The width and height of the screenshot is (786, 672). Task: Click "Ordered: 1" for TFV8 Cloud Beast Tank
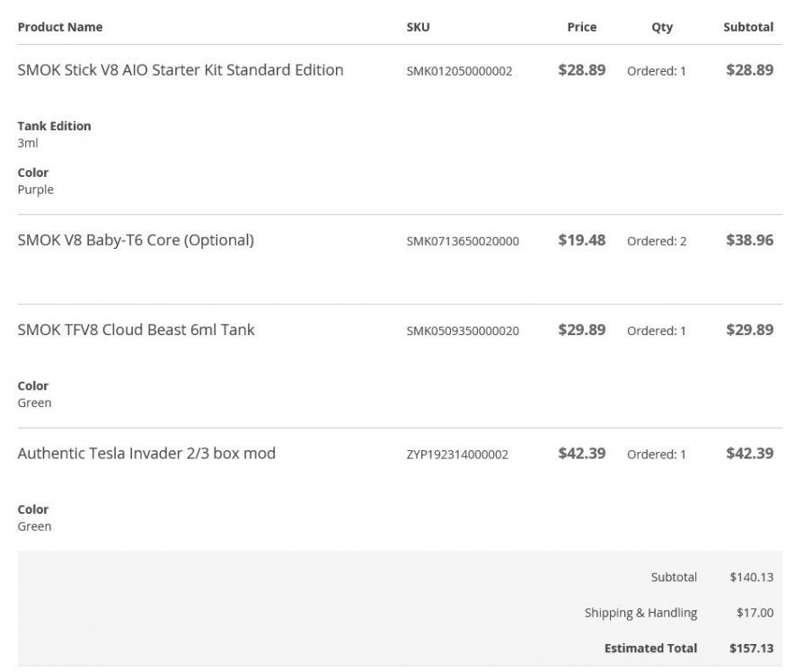pyautogui.click(x=656, y=331)
